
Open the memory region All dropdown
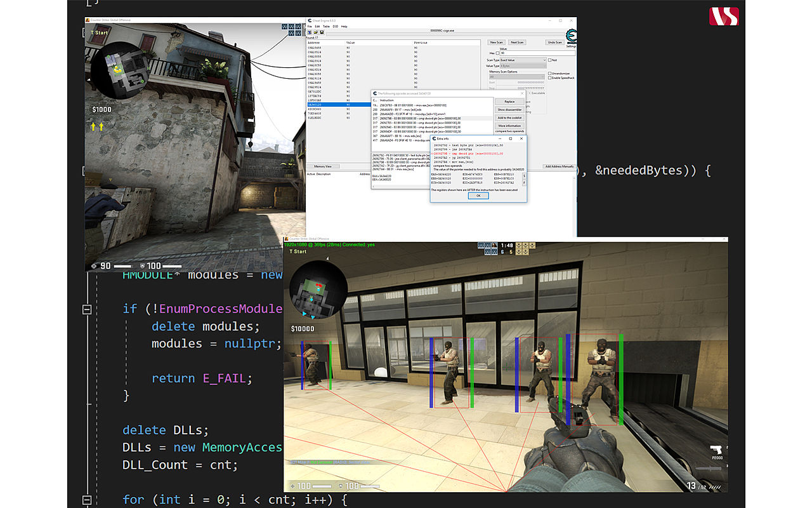pos(516,77)
